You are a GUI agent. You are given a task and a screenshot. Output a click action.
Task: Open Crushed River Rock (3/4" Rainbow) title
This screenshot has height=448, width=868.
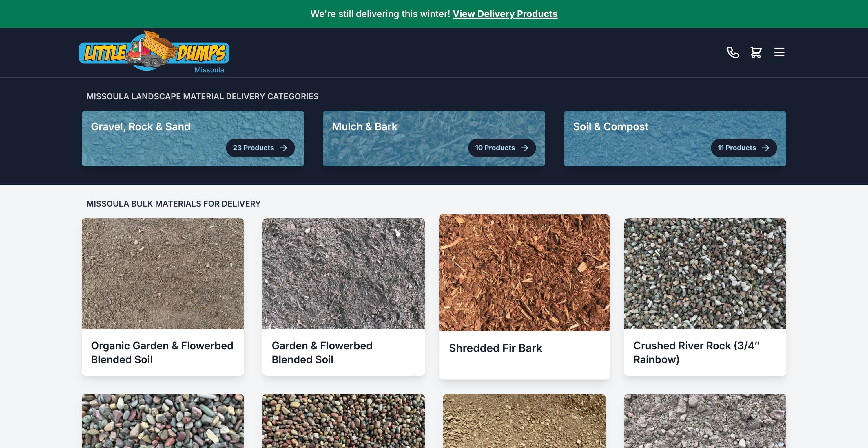tap(696, 352)
